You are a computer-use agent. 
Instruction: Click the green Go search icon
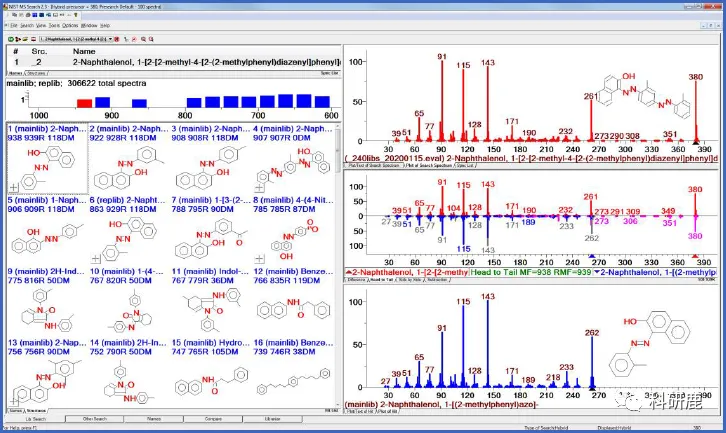click(11, 39)
